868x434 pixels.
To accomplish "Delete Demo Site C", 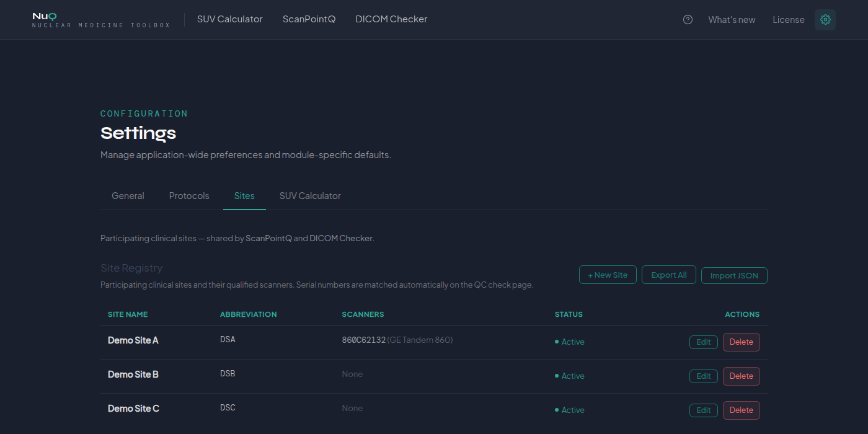I will click(742, 410).
